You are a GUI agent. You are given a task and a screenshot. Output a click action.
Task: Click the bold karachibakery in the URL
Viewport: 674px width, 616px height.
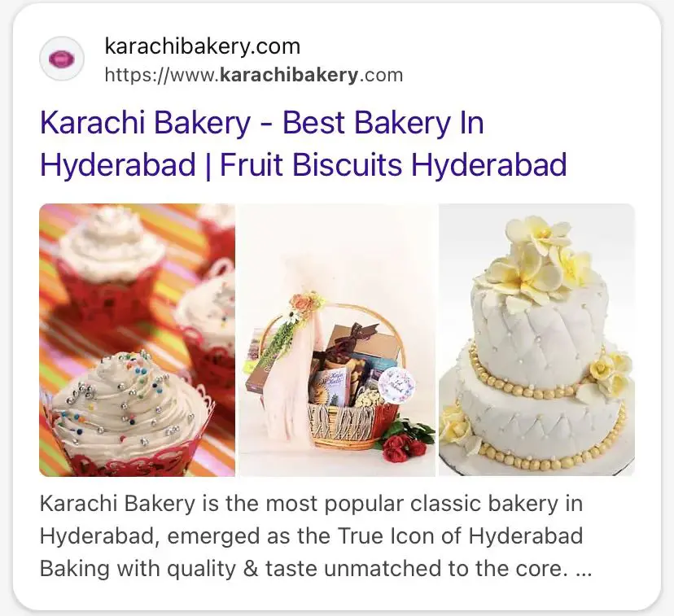[x=288, y=75]
